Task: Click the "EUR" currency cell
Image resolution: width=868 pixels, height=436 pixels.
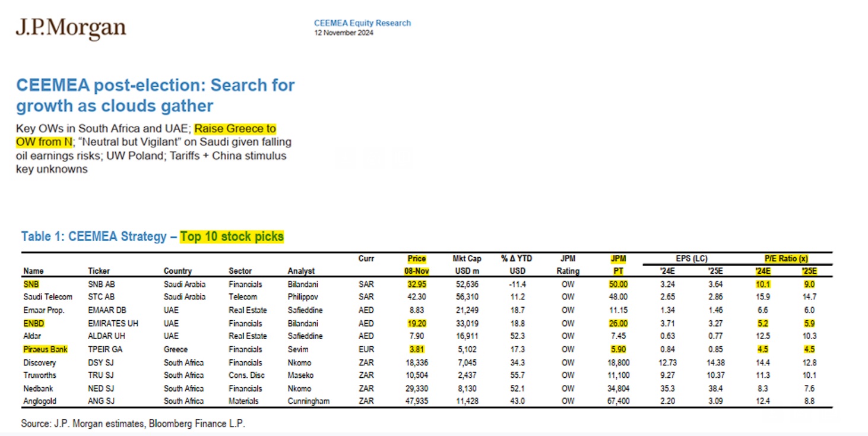Action: click(x=366, y=349)
